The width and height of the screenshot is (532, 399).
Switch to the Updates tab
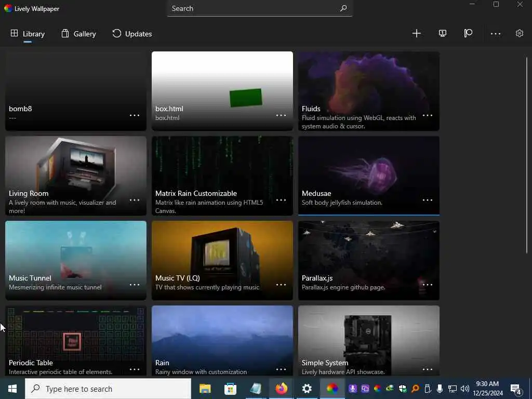[132, 34]
